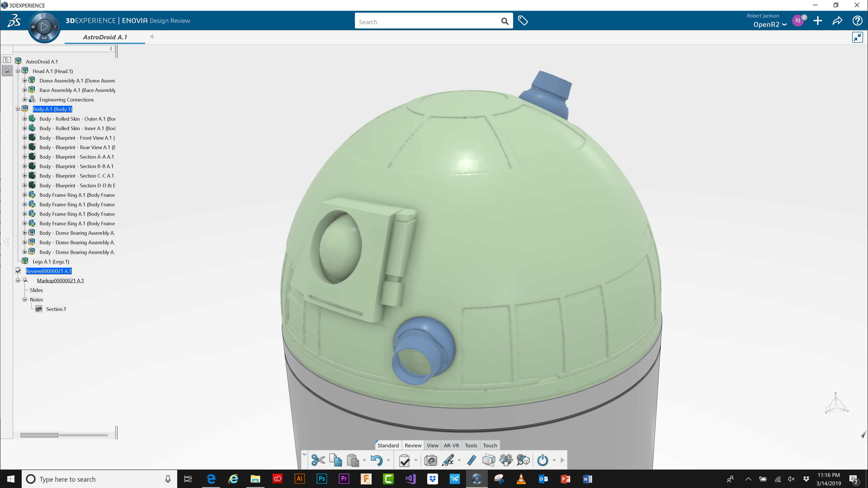Click the collapse fullscreen arrows icon
868x488 pixels.
857,37
